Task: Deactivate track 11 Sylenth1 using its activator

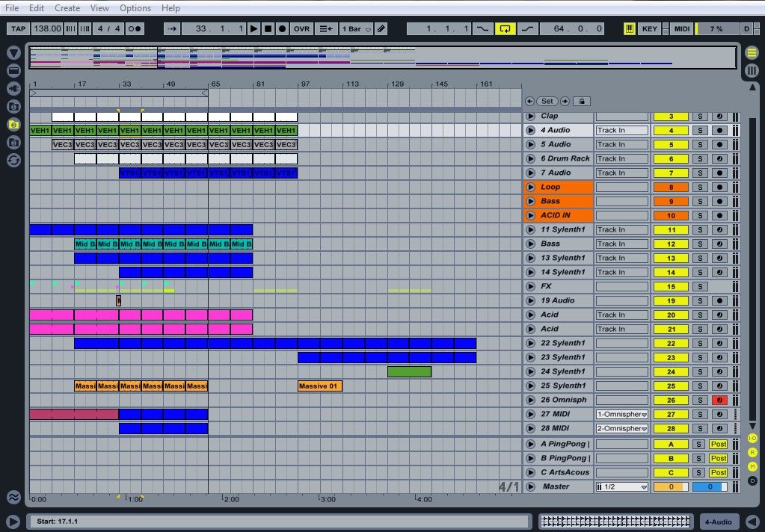Action: (671, 229)
